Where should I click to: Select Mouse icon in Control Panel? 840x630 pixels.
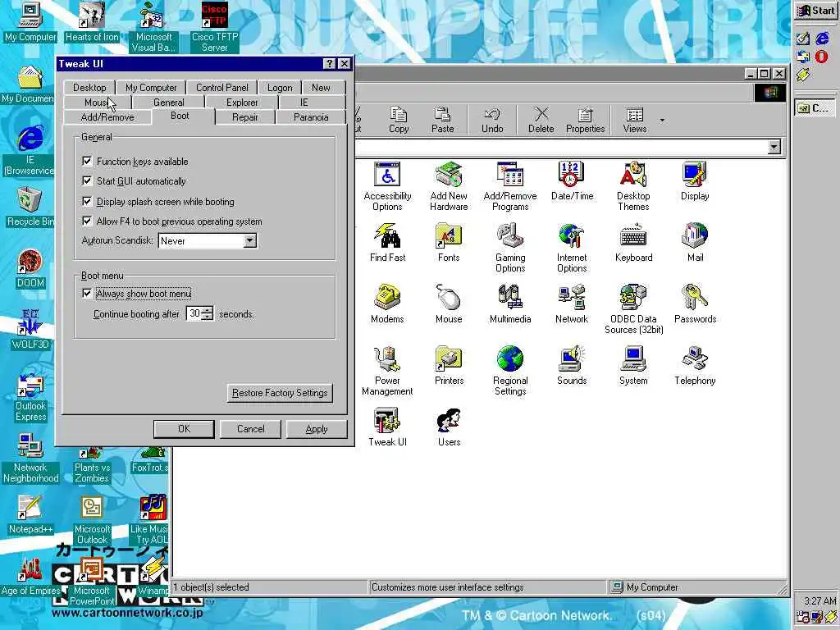tap(449, 304)
